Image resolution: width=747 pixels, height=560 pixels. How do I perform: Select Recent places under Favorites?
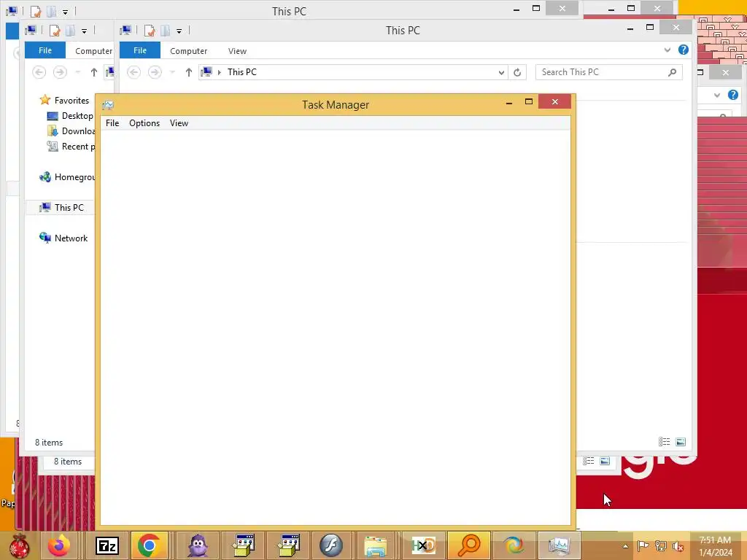(x=79, y=146)
